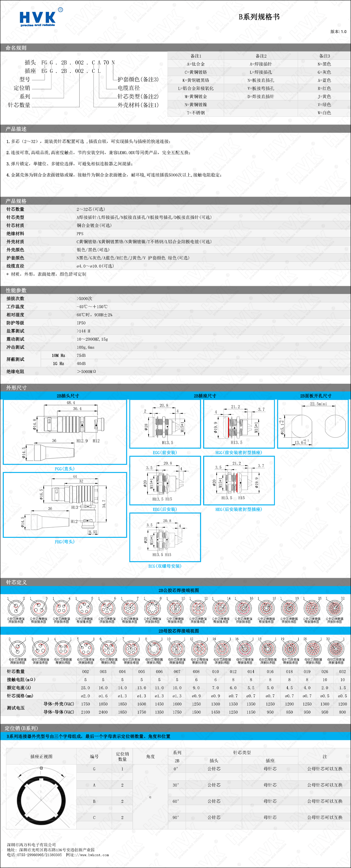351x868 pixels.
Task: Open the EGG(前安装) socket drawing
Action: (x=165, y=424)
